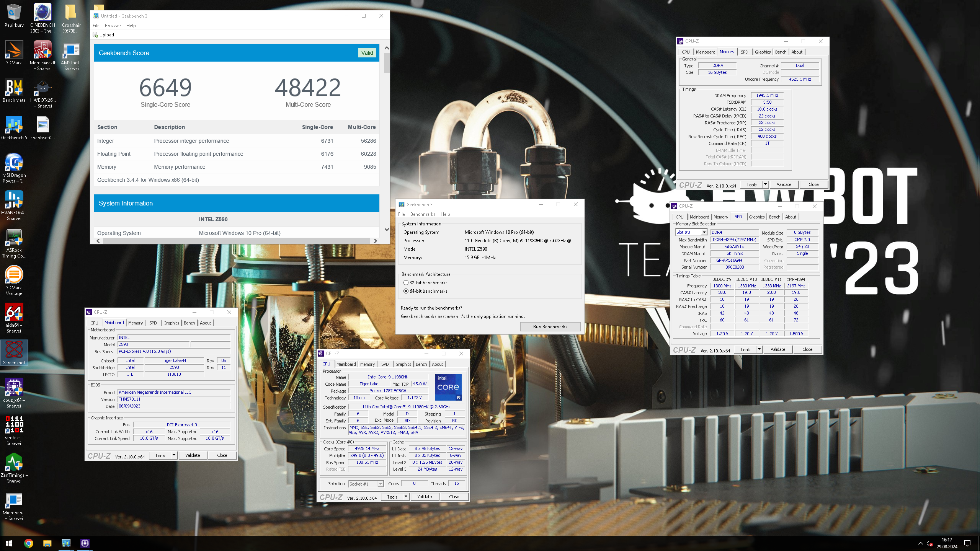Launch Microbenchmark shortcut icon
The width and height of the screenshot is (980, 551).
[14, 505]
